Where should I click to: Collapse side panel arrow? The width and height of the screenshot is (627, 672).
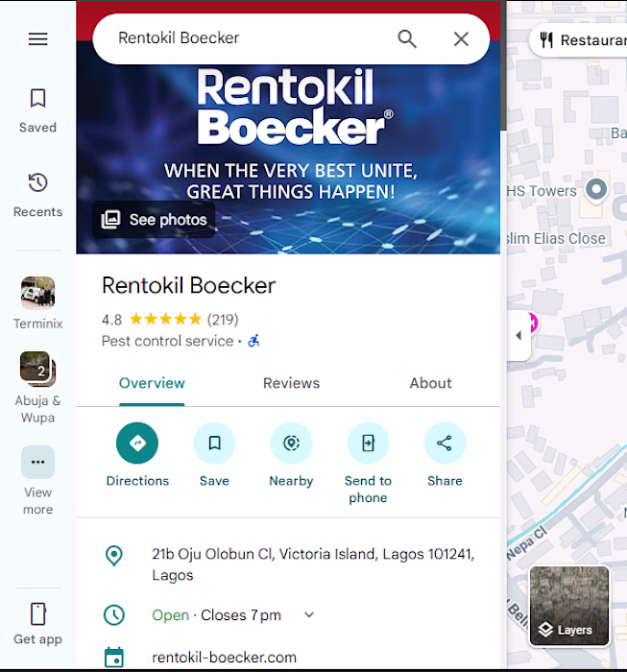click(519, 335)
